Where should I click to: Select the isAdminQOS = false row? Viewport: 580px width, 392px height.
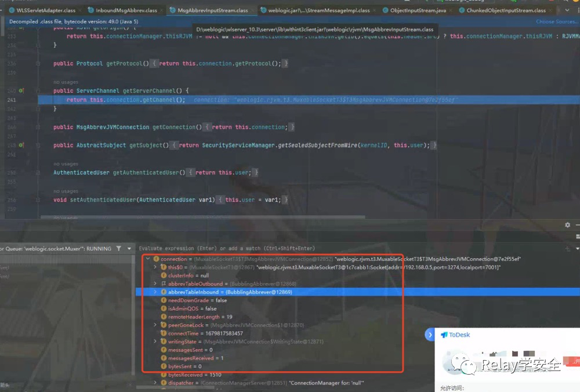(358, 308)
